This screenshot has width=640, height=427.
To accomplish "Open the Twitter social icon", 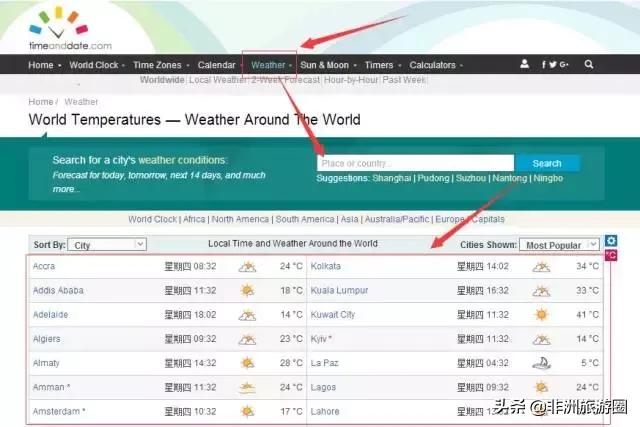I will point(553,64).
